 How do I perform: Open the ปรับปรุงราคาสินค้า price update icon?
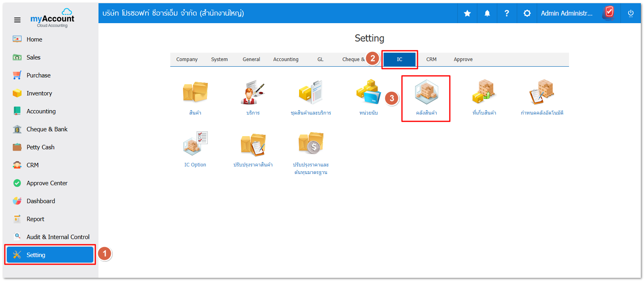point(253,144)
